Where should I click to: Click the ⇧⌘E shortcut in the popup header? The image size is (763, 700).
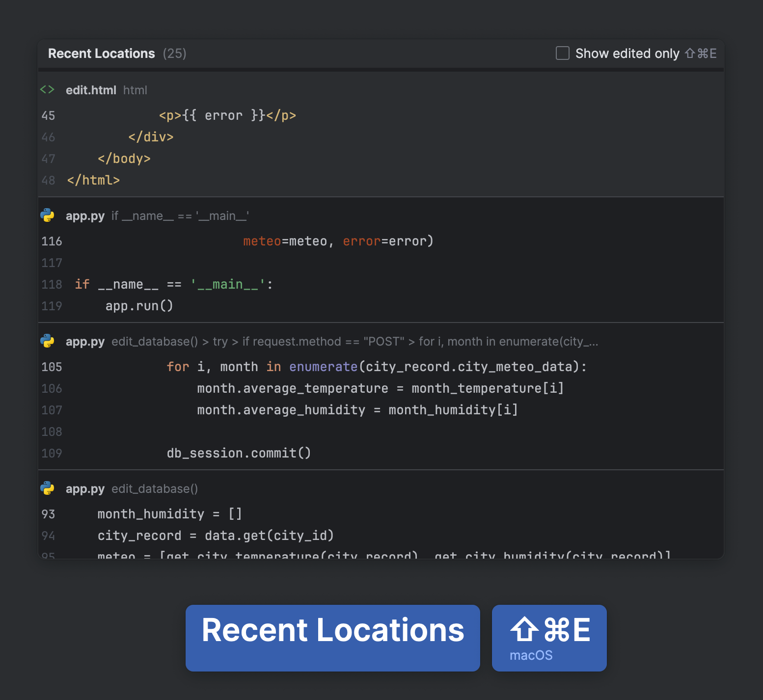[x=701, y=53]
